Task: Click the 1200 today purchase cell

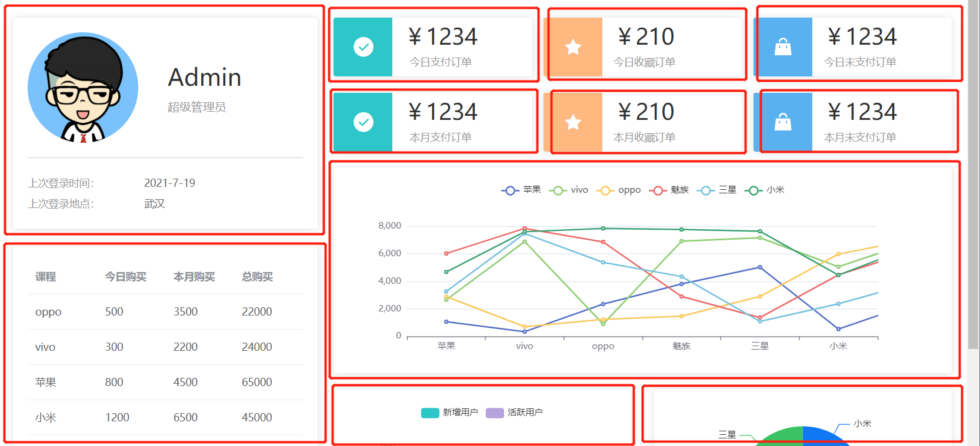Action: pos(117,418)
